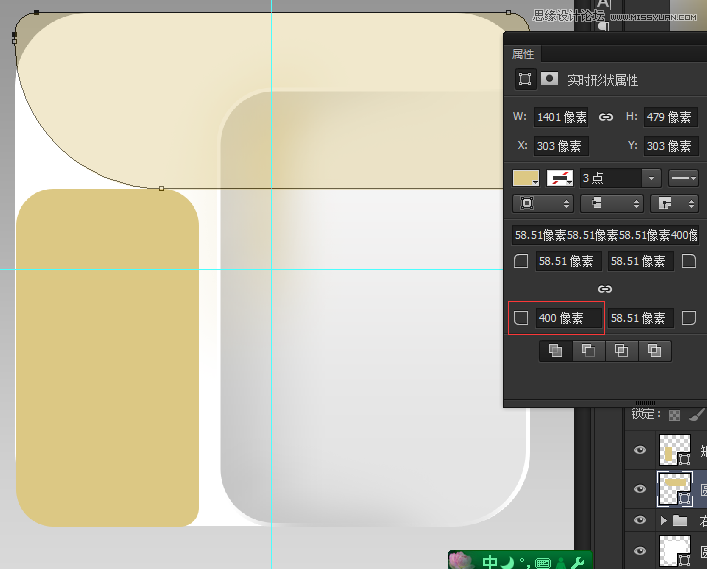Open the stroke line join type dropdown
Viewport: 707px width, 569px height.
(675, 203)
